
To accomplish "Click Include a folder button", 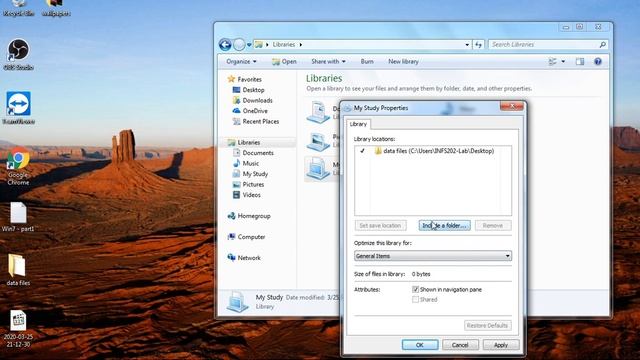I will (x=444, y=225).
